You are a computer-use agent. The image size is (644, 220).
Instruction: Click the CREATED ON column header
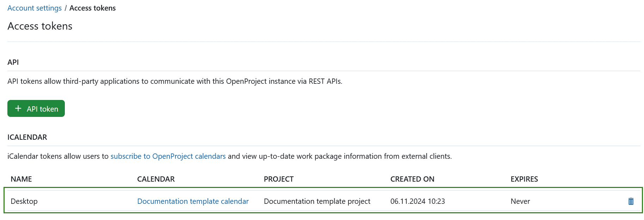412,179
